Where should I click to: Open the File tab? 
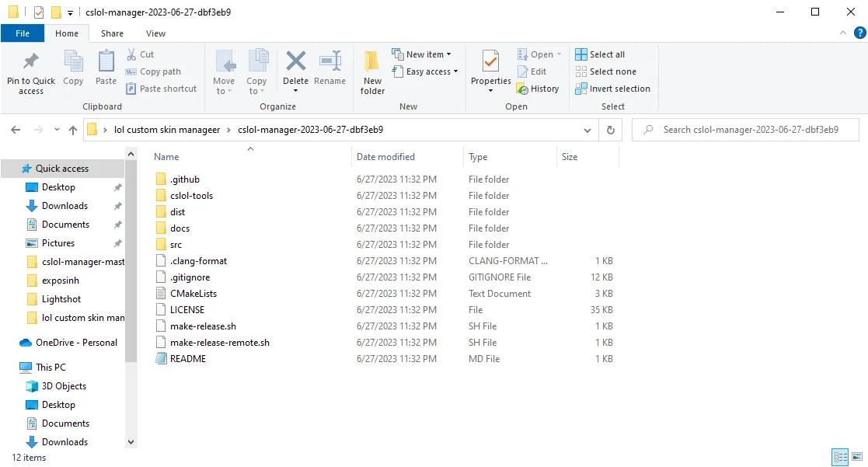(22, 33)
